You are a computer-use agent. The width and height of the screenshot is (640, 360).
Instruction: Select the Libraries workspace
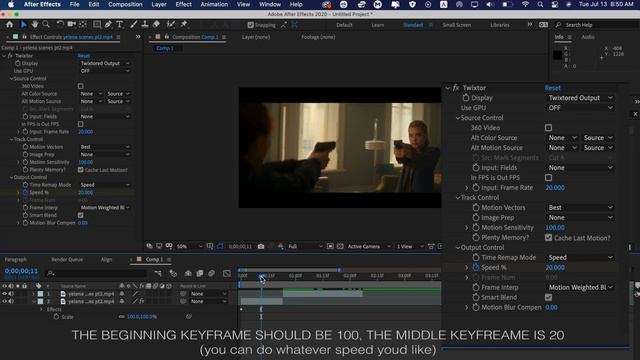point(500,25)
